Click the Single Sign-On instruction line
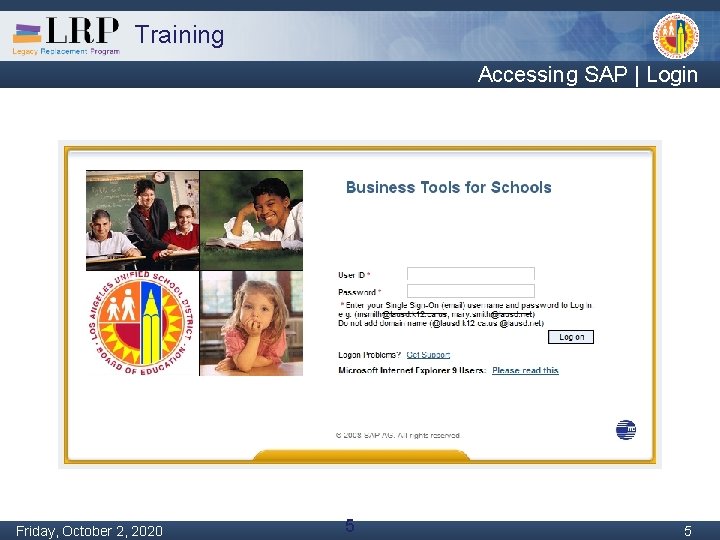720x540 pixels. pyautogui.click(x=466, y=305)
